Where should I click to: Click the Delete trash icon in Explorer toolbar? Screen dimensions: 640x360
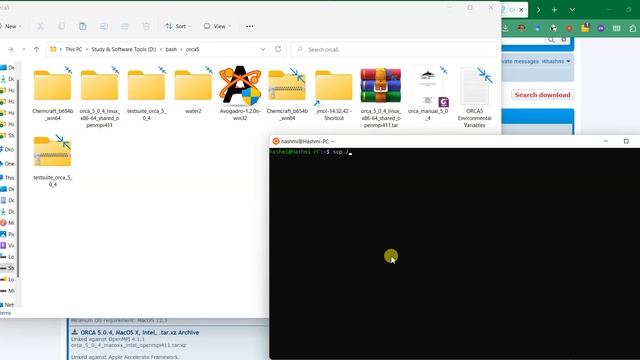(x=146, y=26)
